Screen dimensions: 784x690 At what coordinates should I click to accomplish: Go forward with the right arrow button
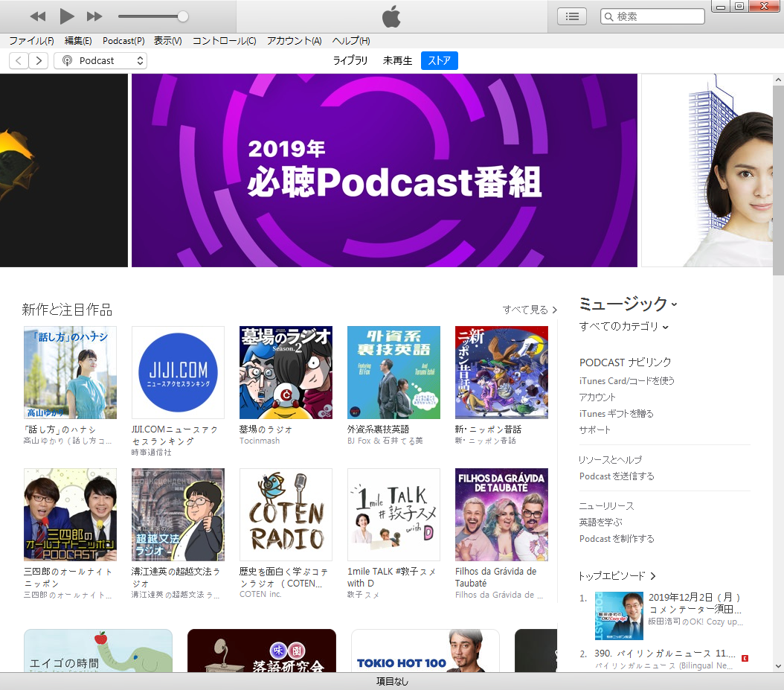[39, 60]
